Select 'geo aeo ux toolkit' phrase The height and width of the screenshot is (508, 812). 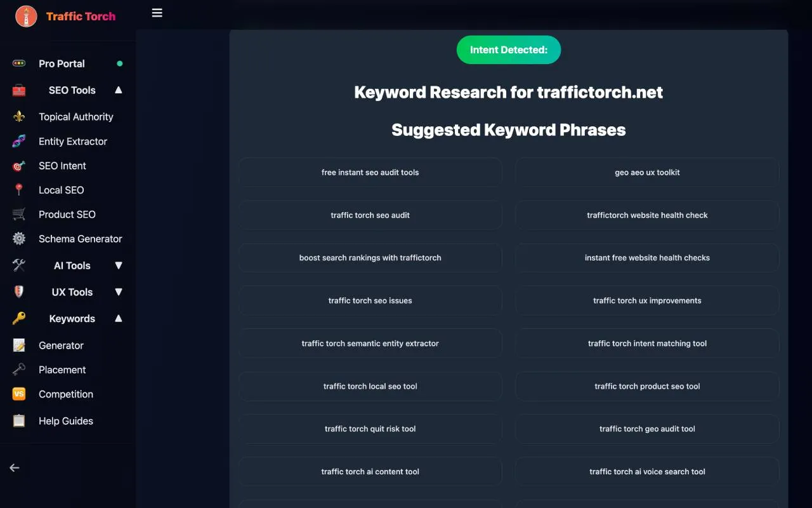(x=647, y=172)
